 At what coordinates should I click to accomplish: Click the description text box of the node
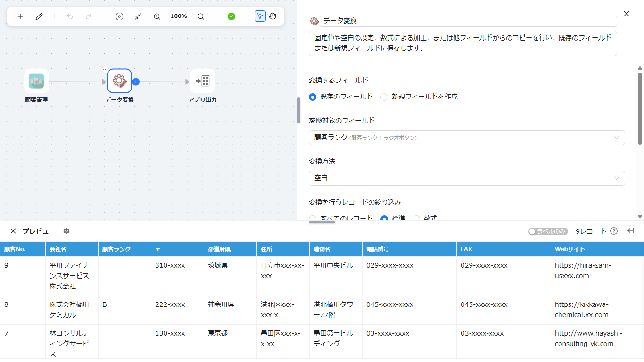(463, 43)
